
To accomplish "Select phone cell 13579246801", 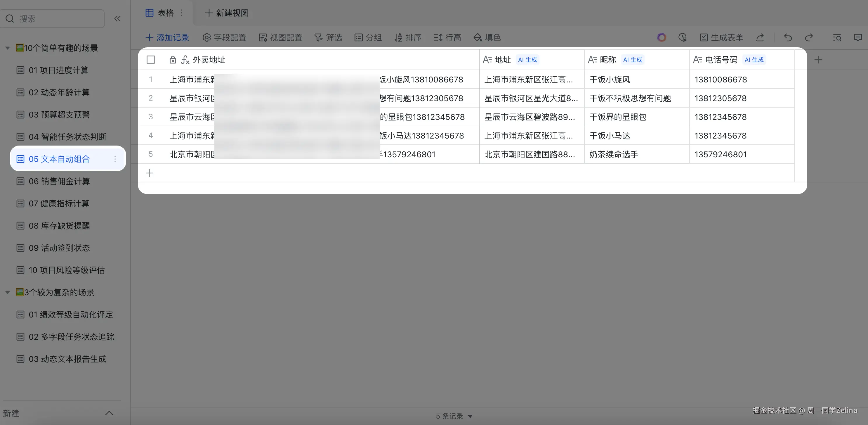I will (x=742, y=155).
